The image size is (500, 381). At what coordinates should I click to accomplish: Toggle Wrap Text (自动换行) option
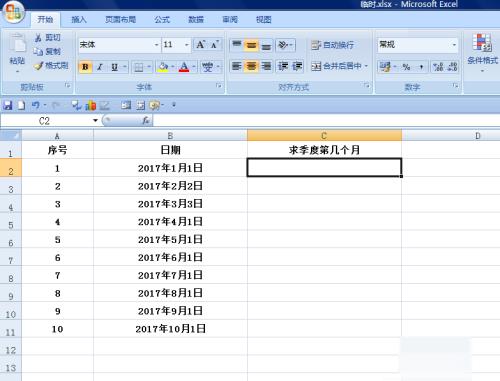333,45
